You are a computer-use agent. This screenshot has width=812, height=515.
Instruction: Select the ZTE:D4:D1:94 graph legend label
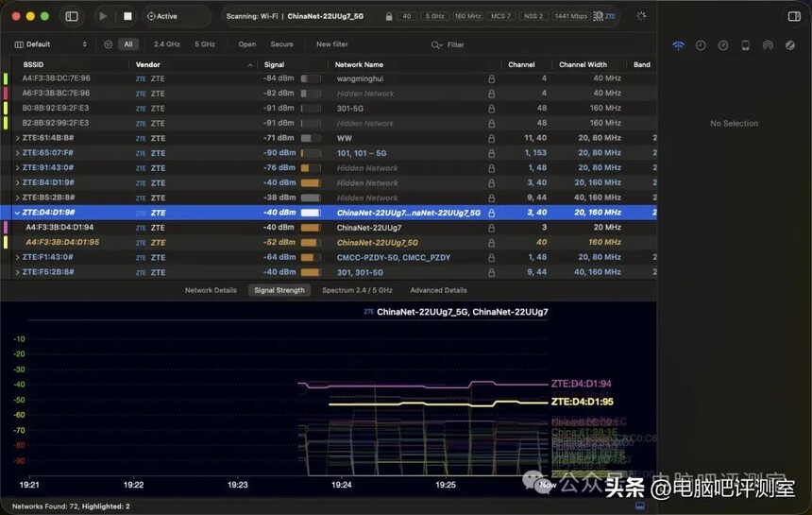click(x=581, y=384)
